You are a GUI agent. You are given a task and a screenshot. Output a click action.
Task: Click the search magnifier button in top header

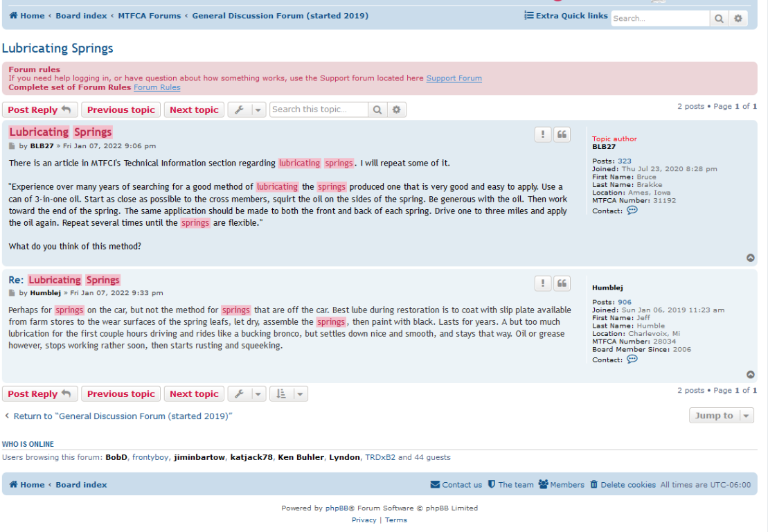click(720, 19)
